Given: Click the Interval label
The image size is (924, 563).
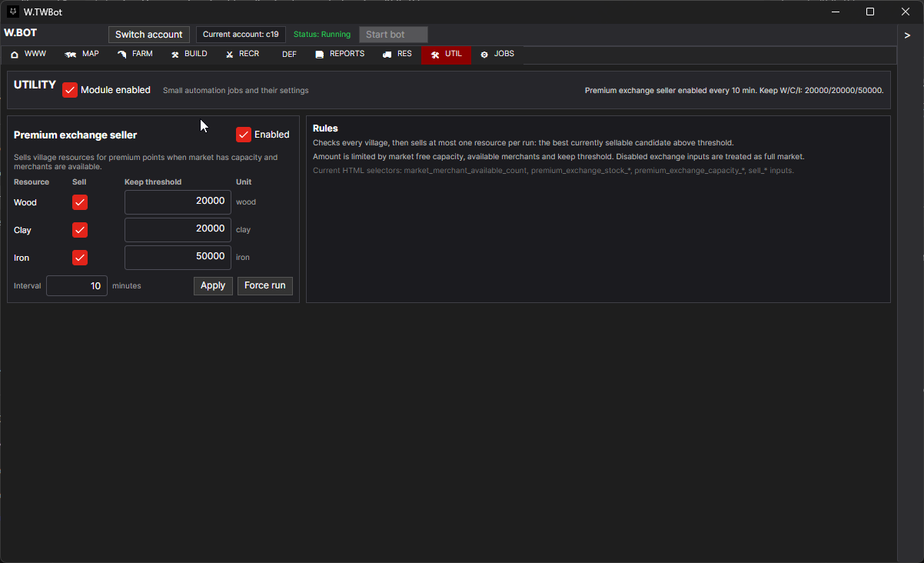Looking at the screenshot, I should [x=28, y=285].
